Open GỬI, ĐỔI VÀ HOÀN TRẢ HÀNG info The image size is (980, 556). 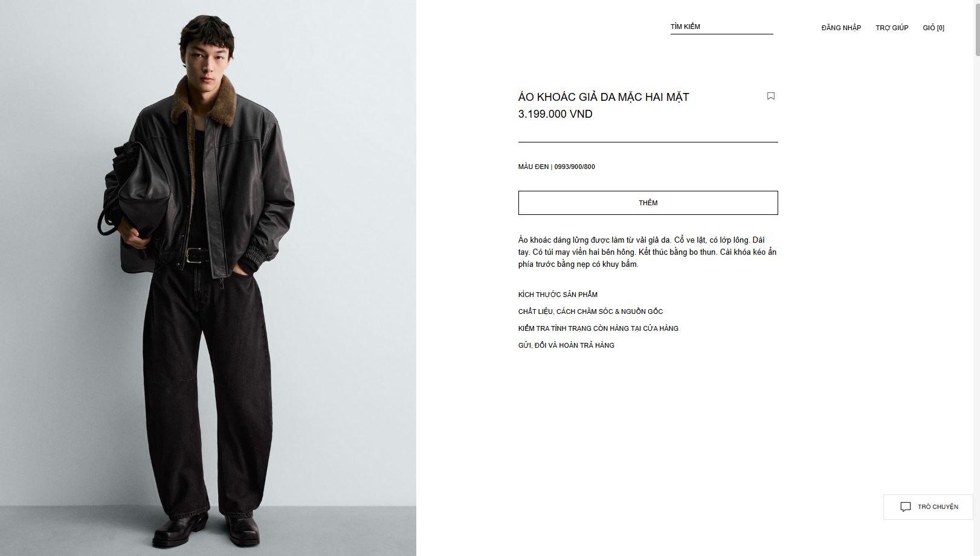pyautogui.click(x=566, y=345)
